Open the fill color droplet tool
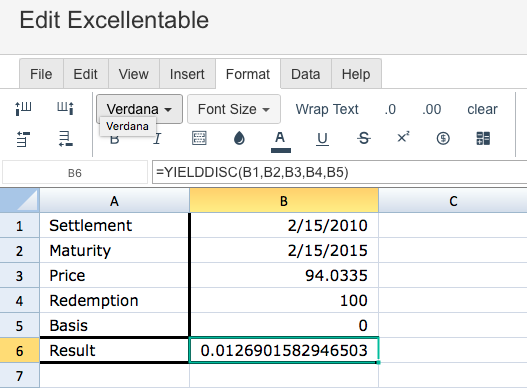The height and width of the screenshot is (388, 527). pos(239,138)
